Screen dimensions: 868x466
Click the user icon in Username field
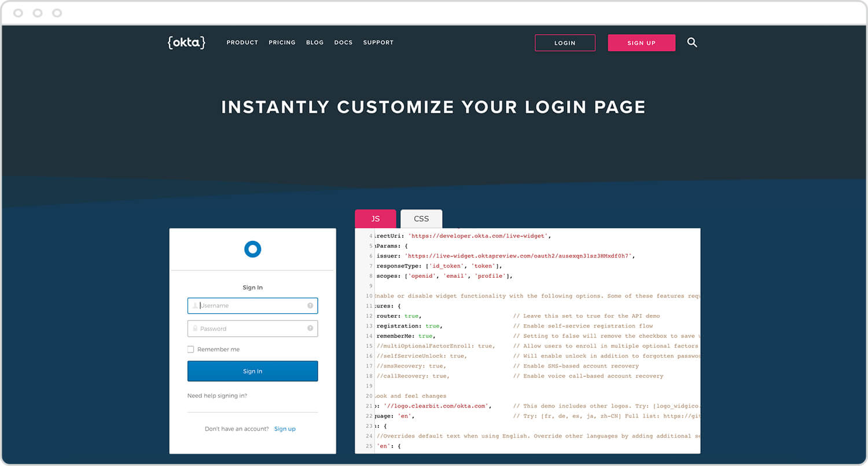pyautogui.click(x=195, y=306)
